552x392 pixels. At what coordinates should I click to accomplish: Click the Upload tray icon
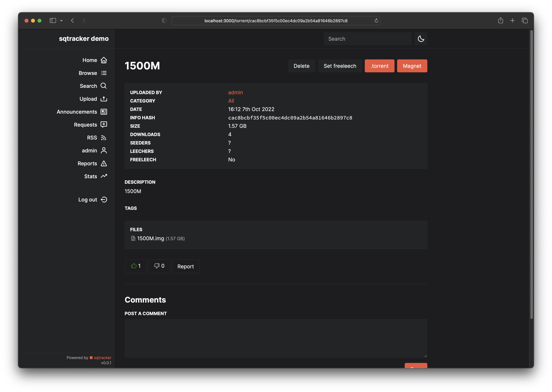point(104,99)
